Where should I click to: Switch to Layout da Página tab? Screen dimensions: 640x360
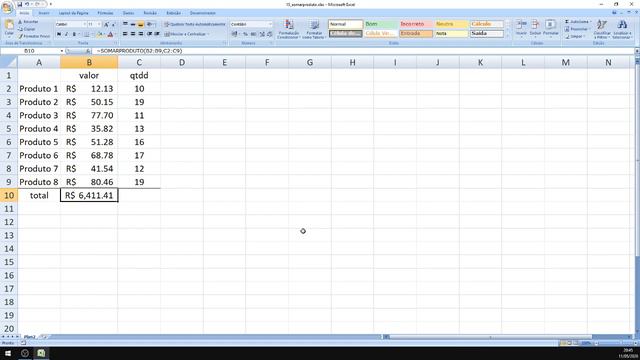(73, 13)
